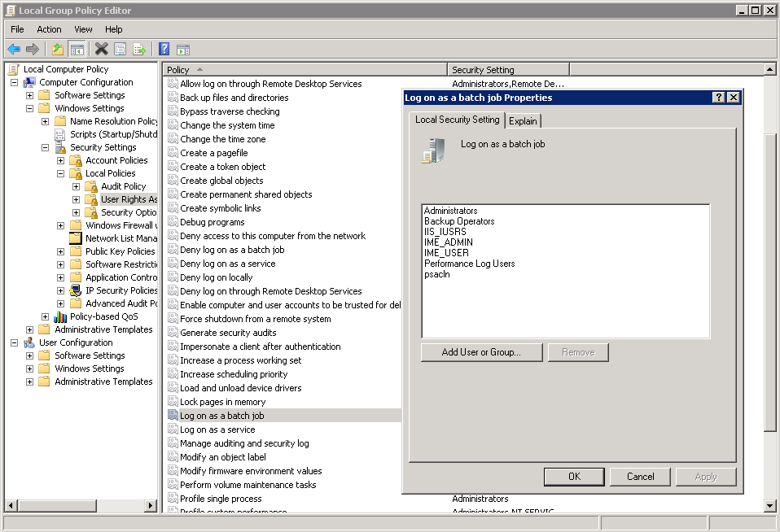Click the Delete X toolbar icon
This screenshot has width=780, height=532.
(101, 49)
